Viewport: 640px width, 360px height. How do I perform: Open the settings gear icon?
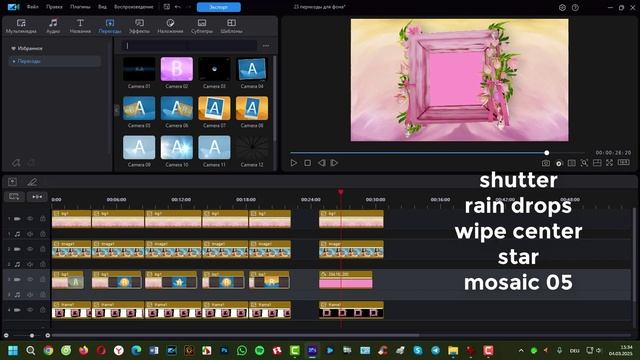tap(562, 7)
